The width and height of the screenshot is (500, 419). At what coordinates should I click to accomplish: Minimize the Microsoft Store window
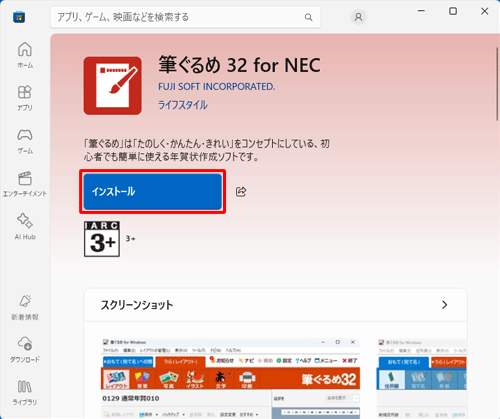point(421,11)
